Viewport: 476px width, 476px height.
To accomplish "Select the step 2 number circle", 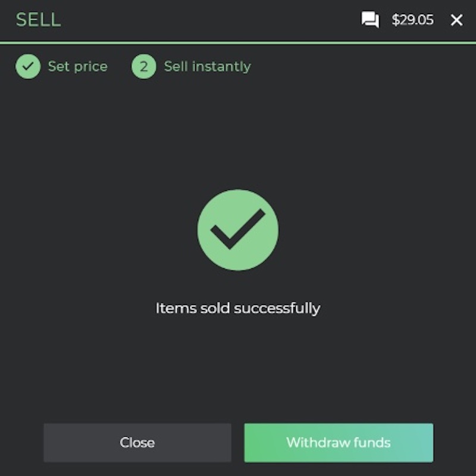I will coord(144,67).
